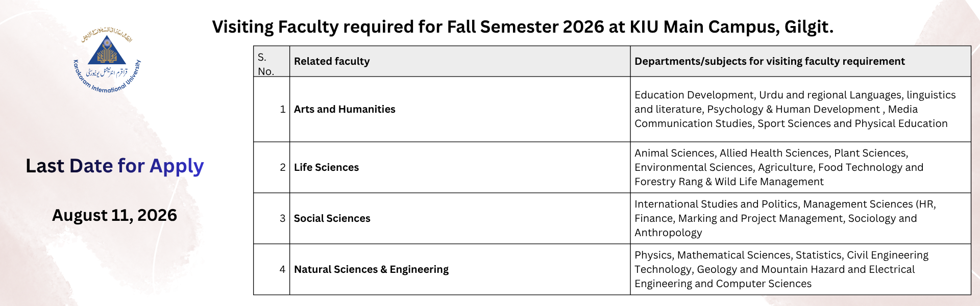Click the 'Related faculty' column header
Viewport: 980px width, 306px height.
pos(460,62)
